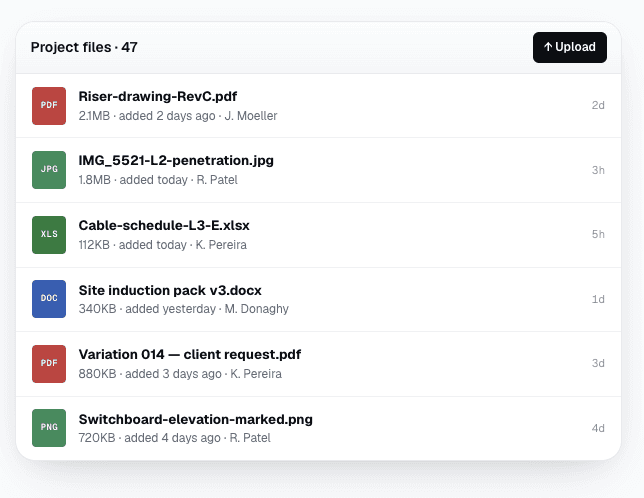Screen dimensions: 644x498
Task: Click the 5h timestamp on Cable-schedule row
Action: click(x=598, y=234)
